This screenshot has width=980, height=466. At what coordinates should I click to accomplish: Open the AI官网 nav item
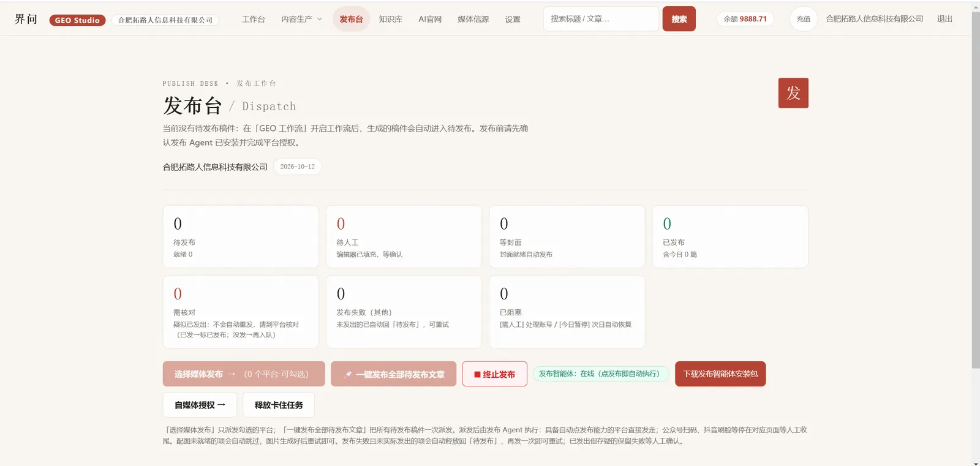(x=430, y=19)
